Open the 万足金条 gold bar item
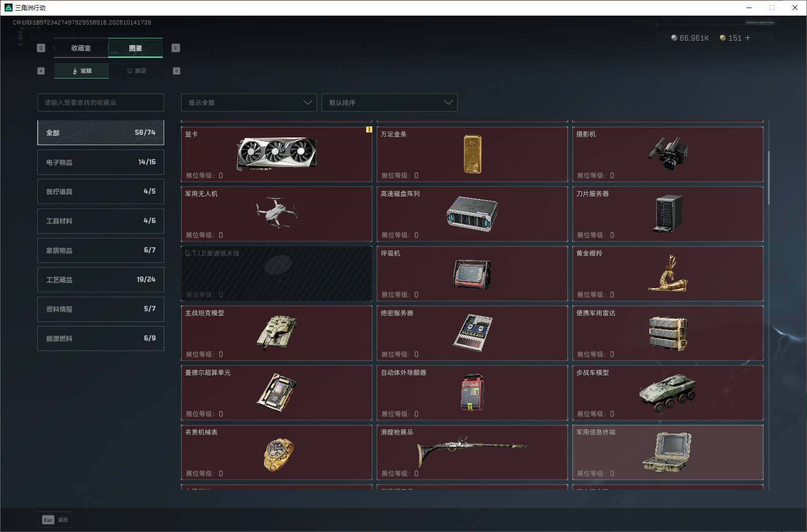Viewport: 807px width, 532px height. pos(472,154)
